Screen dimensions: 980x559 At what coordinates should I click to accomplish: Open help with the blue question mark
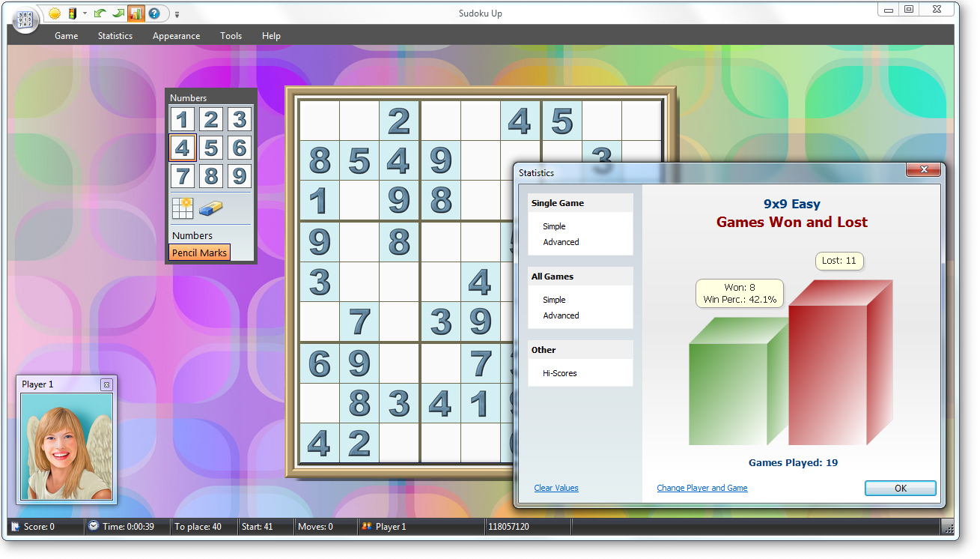[x=154, y=13]
